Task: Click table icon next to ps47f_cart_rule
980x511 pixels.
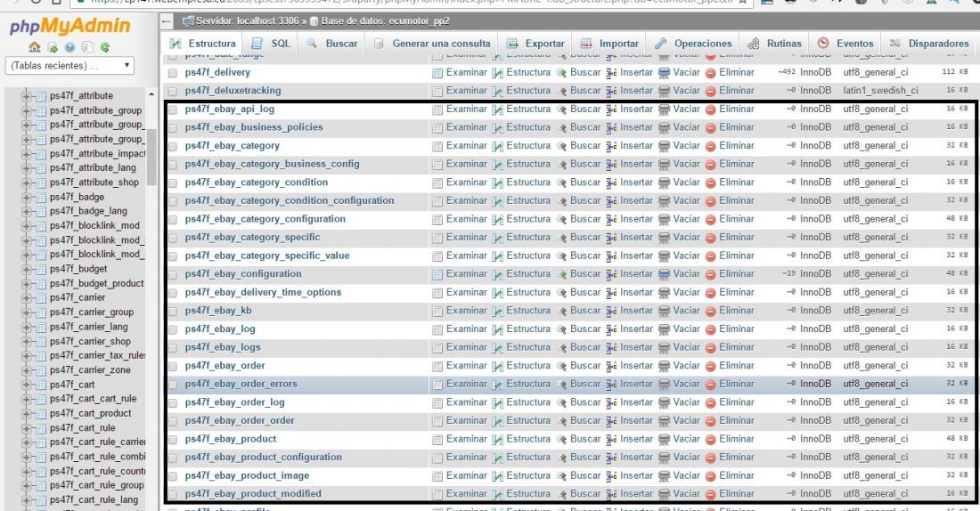Action: point(41,428)
